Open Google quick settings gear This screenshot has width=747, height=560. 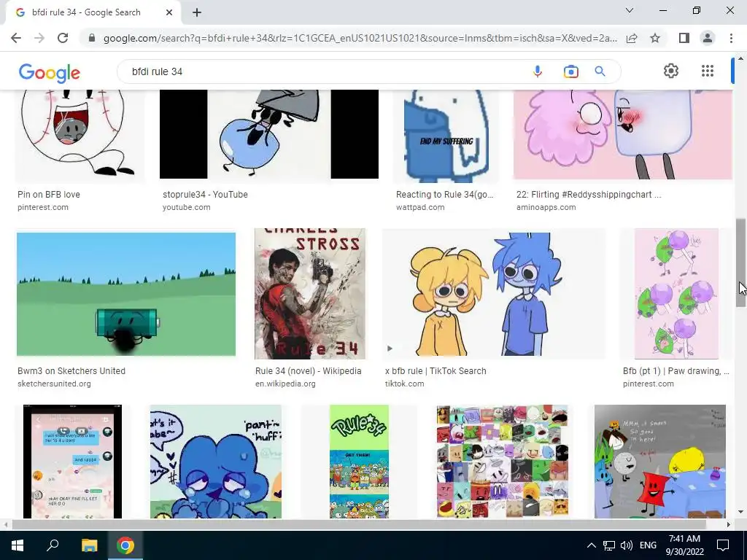[671, 71]
